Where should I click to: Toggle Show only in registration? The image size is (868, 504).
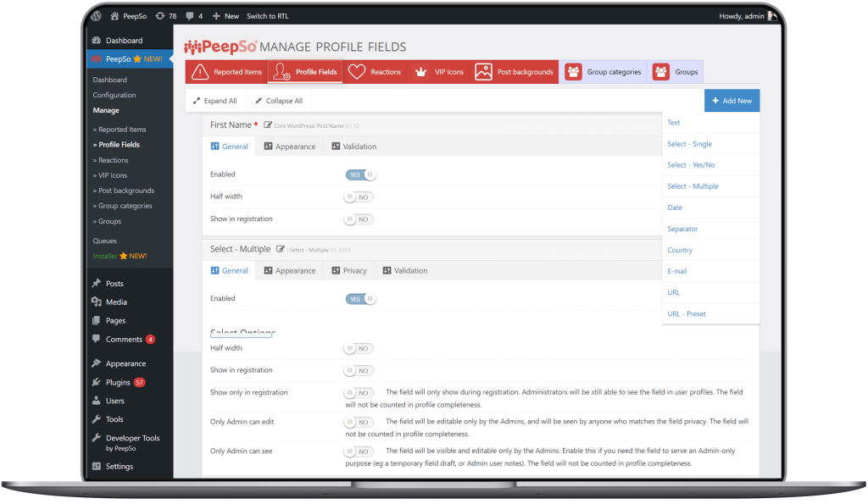click(x=359, y=393)
